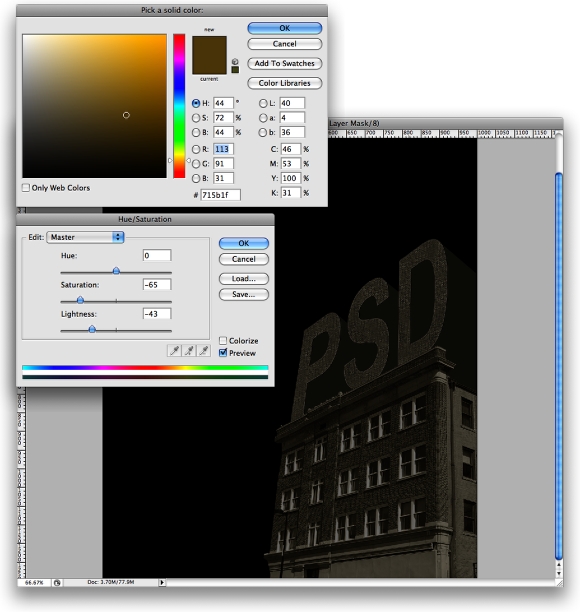Click the scroll down arrow of document window
Screen dimensions: 580x612
[559, 573]
